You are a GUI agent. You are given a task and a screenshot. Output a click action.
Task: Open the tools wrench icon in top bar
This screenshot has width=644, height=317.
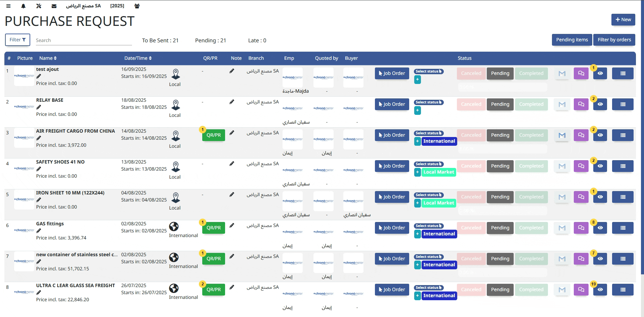pyautogui.click(x=38, y=6)
